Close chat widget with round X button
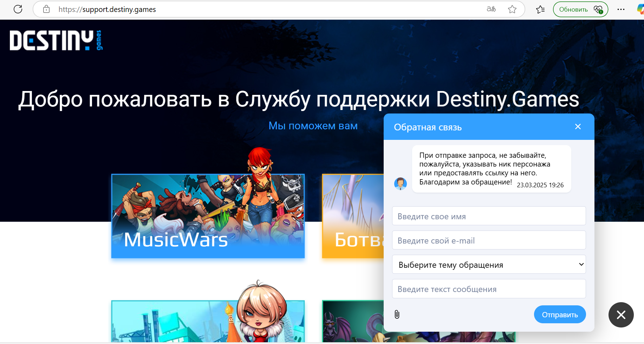This screenshot has width=644, height=344. coord(621,315)
